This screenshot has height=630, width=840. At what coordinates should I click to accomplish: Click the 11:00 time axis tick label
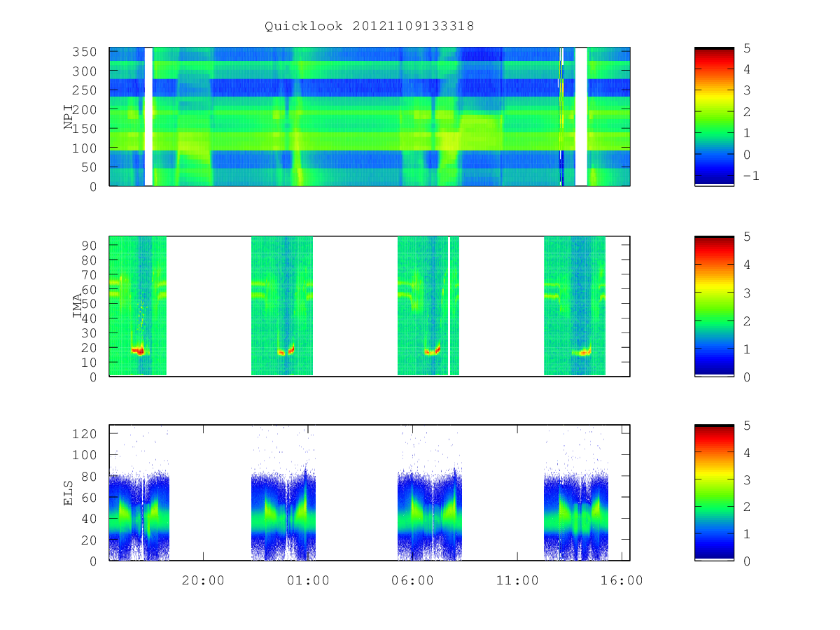[x=517, y=580]
